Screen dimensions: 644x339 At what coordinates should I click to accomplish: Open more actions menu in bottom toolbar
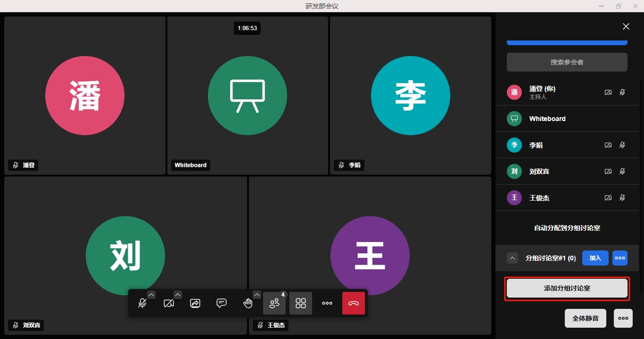[327, 303]
